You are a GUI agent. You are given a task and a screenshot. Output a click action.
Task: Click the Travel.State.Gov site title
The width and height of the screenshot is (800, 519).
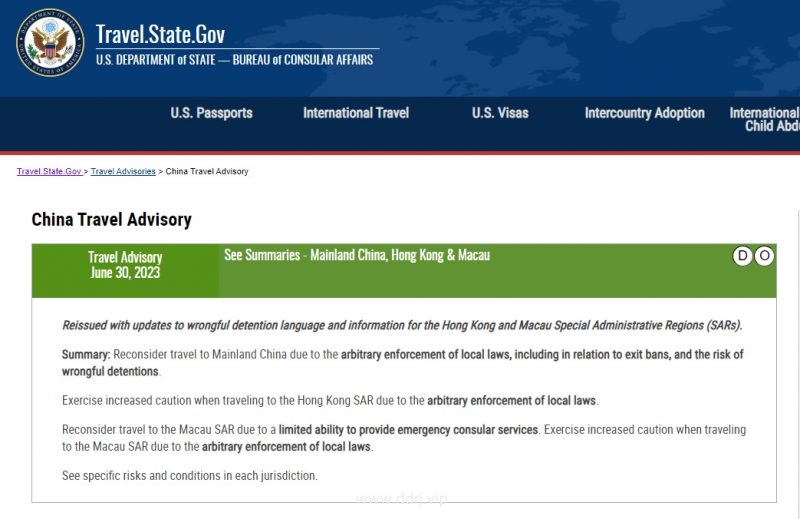(x=160, y=35)
